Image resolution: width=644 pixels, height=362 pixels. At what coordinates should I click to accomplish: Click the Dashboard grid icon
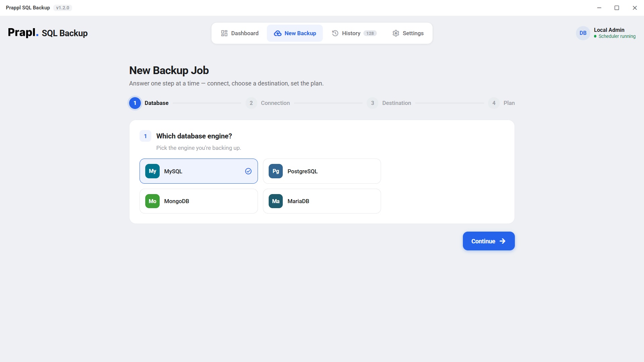pos(224,33)
